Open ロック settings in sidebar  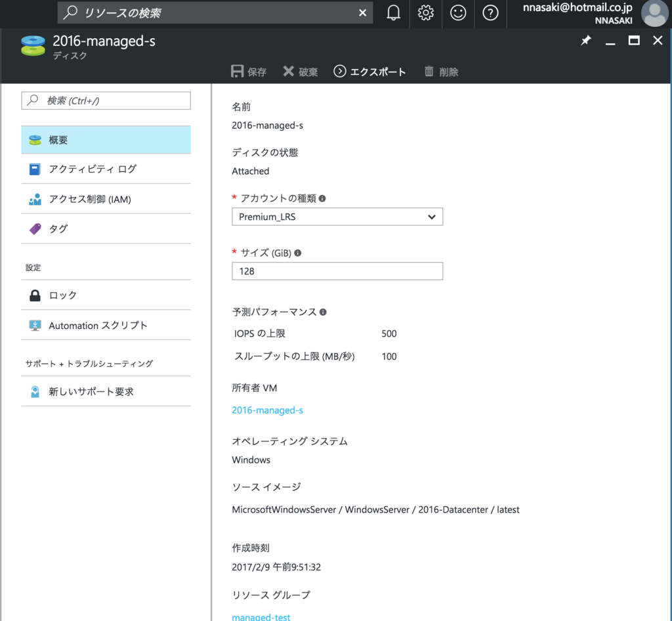point(106,295)
